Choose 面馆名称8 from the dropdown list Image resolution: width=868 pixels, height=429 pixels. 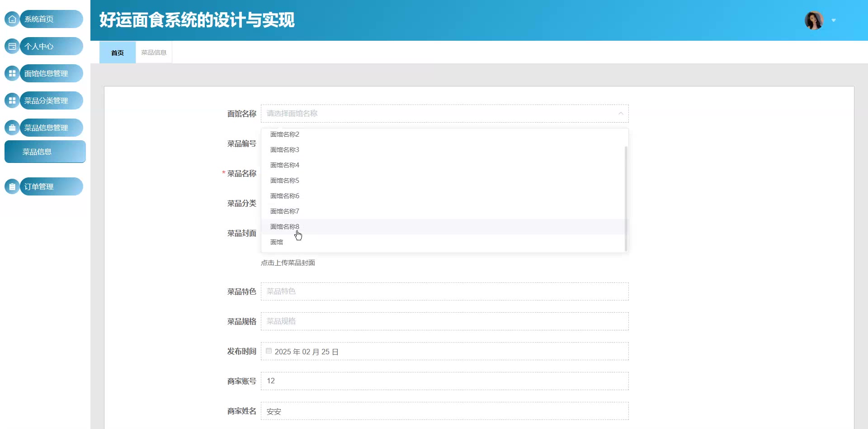click(285, 227)
